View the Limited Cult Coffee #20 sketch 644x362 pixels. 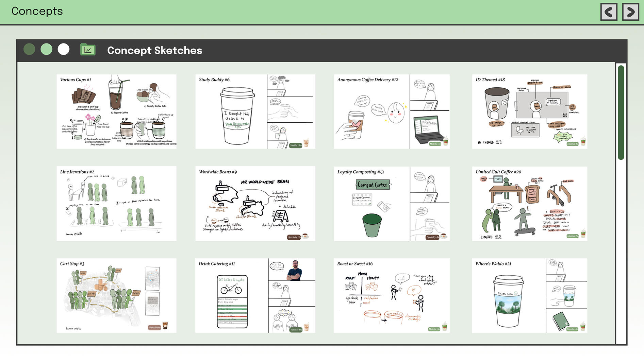point(529,203)
